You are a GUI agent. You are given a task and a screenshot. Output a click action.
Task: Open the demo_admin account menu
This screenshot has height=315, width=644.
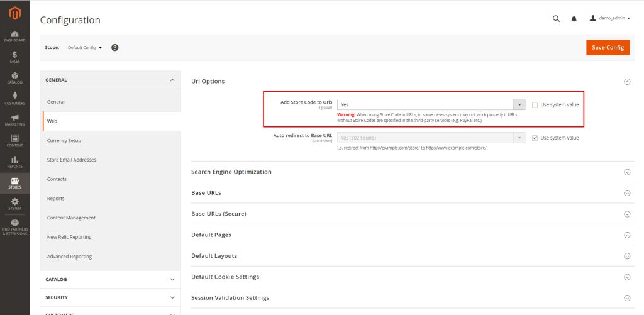609,19
